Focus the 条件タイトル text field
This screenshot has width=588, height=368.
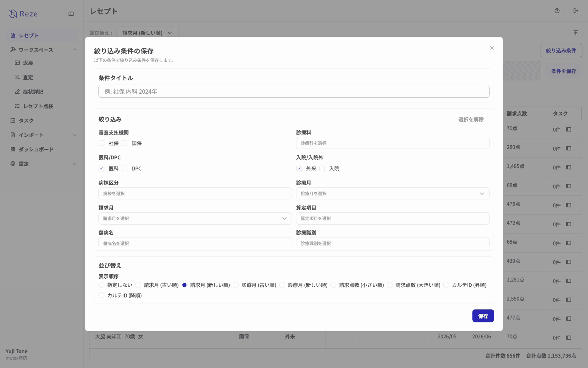[x=294, y=91]
